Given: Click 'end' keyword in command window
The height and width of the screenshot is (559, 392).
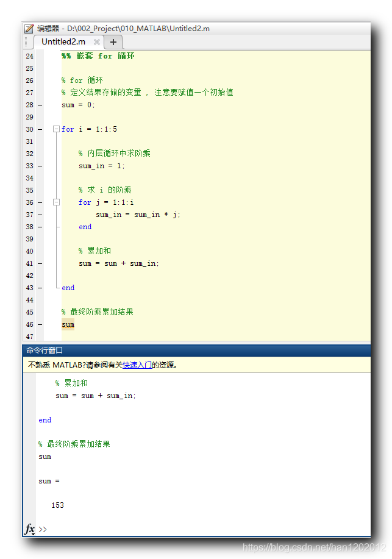Looking at the screenshot, I should [45, 420].
